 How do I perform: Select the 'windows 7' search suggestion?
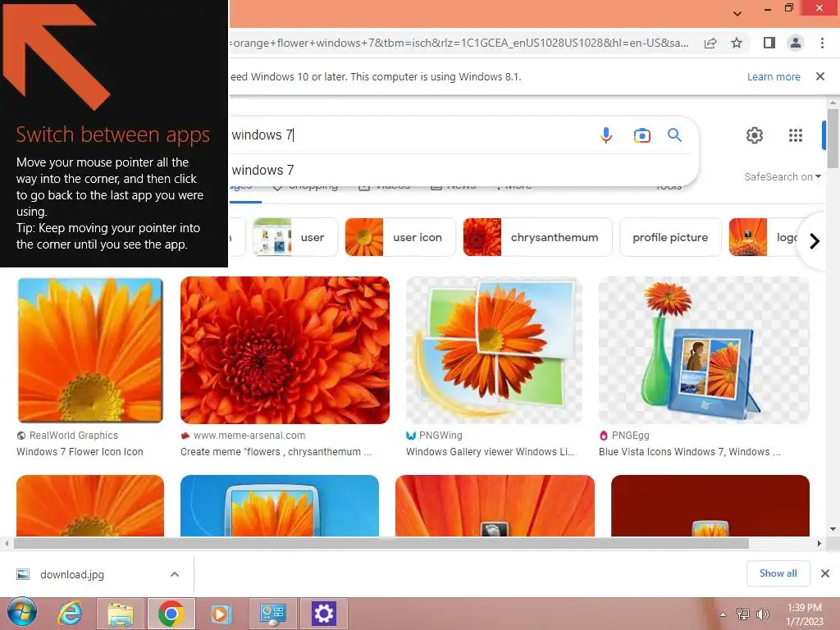coord(262,171)
